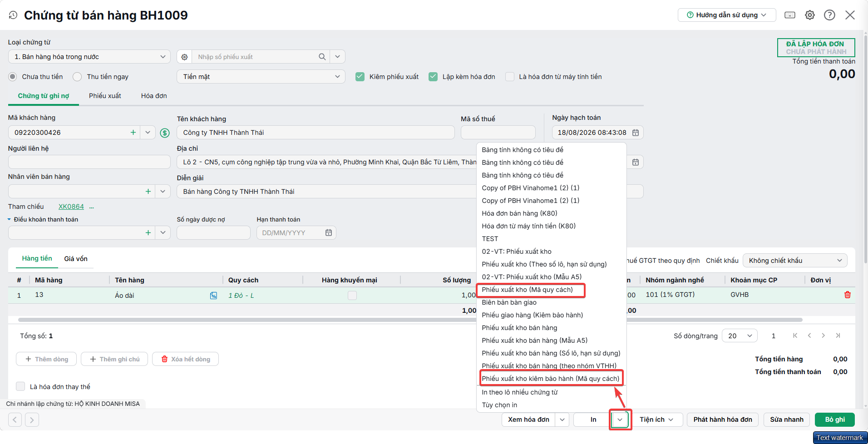Click Sửa nhanh button

coord(787,419)
